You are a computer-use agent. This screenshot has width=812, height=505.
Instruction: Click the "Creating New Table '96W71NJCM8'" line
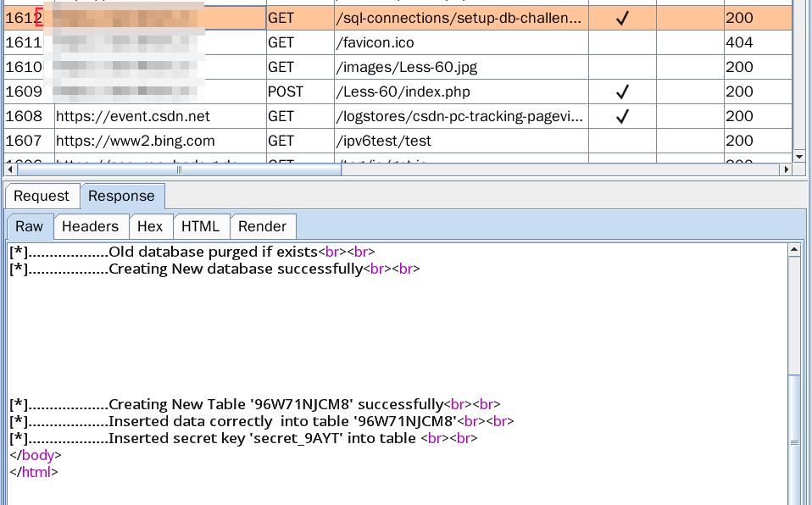[x=255, y=404]
